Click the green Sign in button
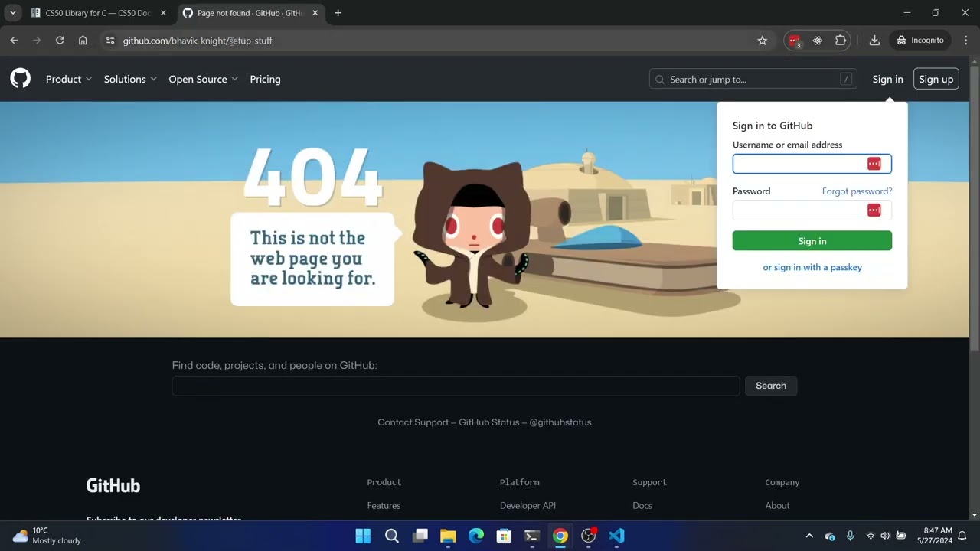Viewport: 980px width, 551px height. [812, 241]
